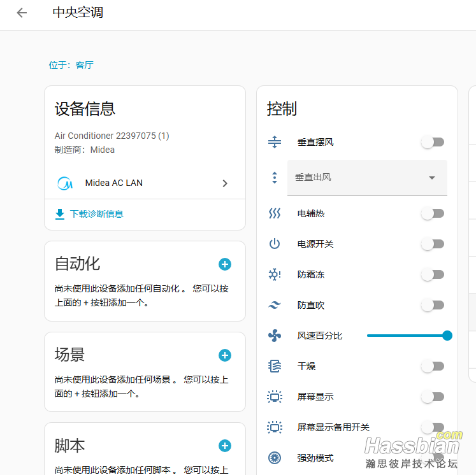Screen dimensions: 476x475
Task: Add a new scene with plus icon
Action: coord(224,355)
